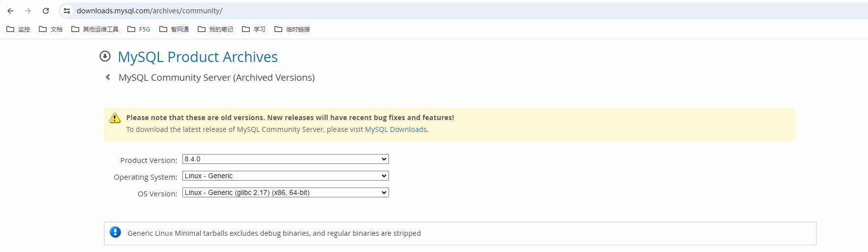Viewport: 868px width, 252px height.
Task: Click the MySQL Product Archives heading link
Action: coord(198,57)
